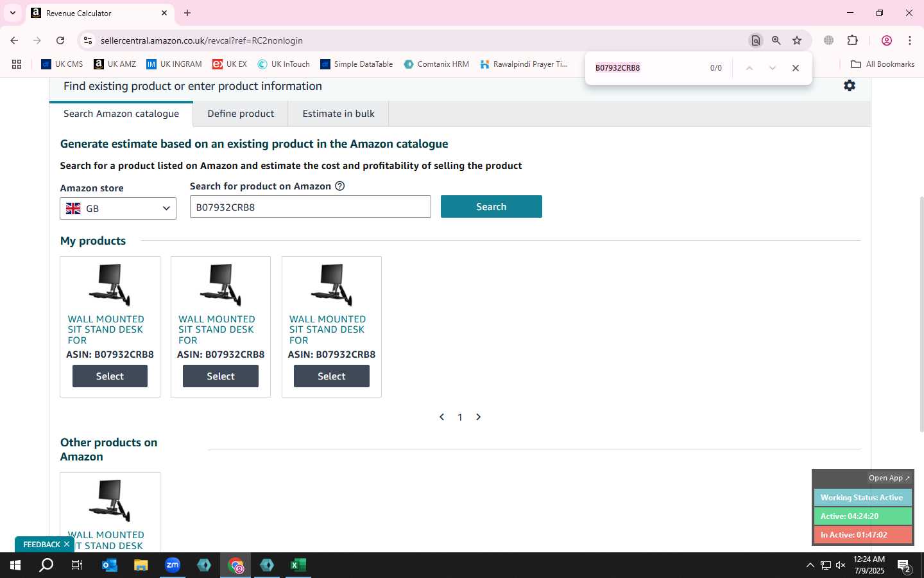
Task: Open UK InTouch bookmark
Action: (x=284, y=64)
